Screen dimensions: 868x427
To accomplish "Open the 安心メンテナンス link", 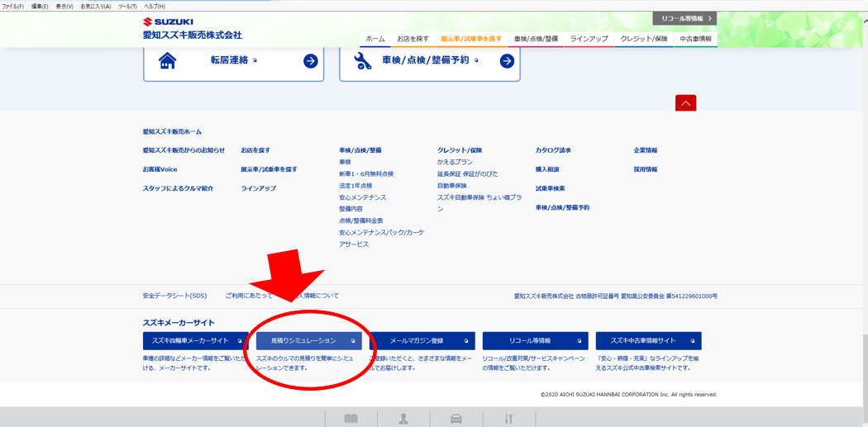I will [x=363, y=197].
